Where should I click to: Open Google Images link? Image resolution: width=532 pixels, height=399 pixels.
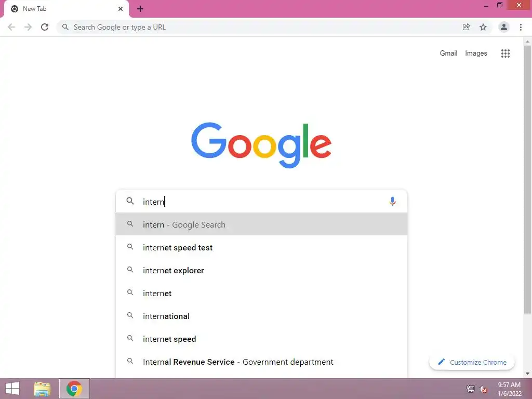tap(476, 54)
